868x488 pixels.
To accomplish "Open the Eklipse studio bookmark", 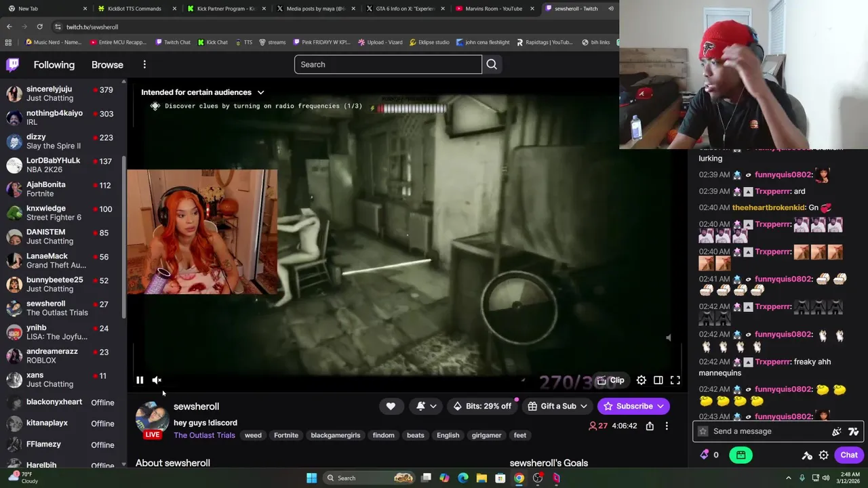I will pos(429,42).
